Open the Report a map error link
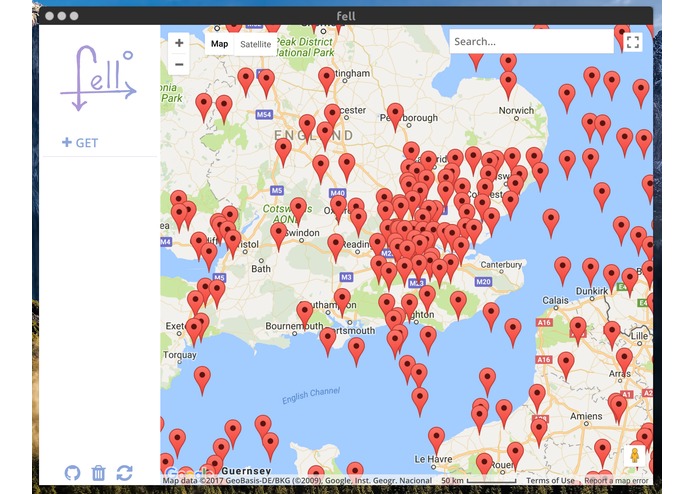Image resolution: width=695 pixels, height=494 pixels. click(x=616, y=480)
